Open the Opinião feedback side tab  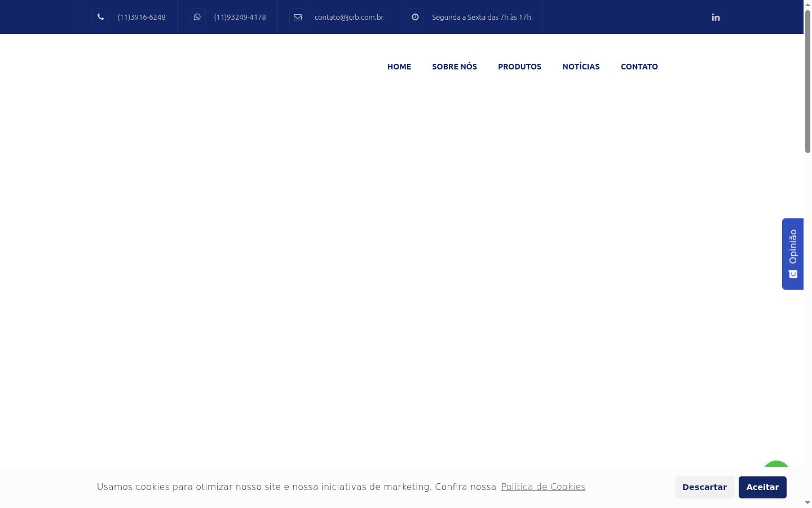point(793,254)
